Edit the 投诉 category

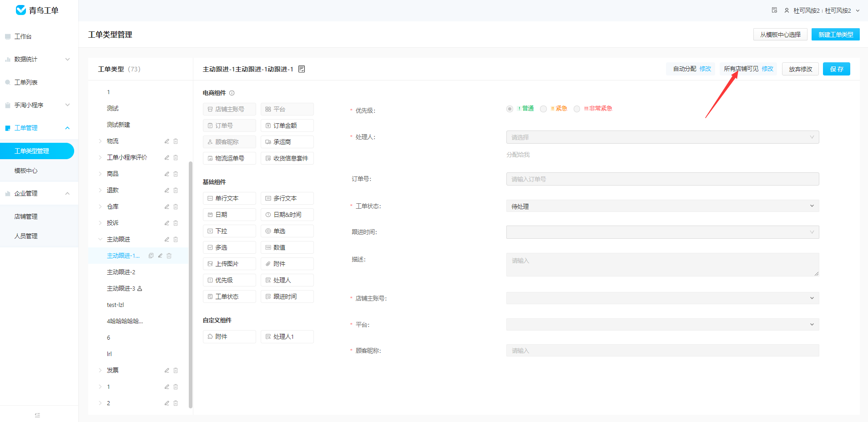[167, 223]
